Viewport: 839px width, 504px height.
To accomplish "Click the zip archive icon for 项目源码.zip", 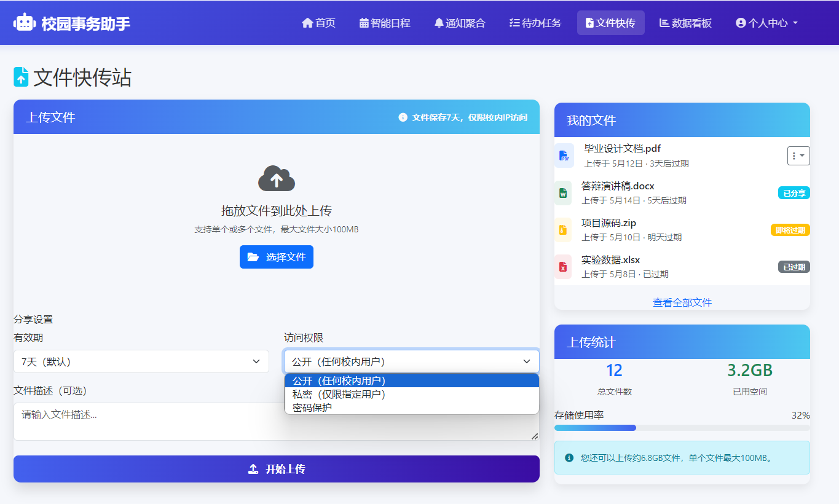I will click(564, 229).
